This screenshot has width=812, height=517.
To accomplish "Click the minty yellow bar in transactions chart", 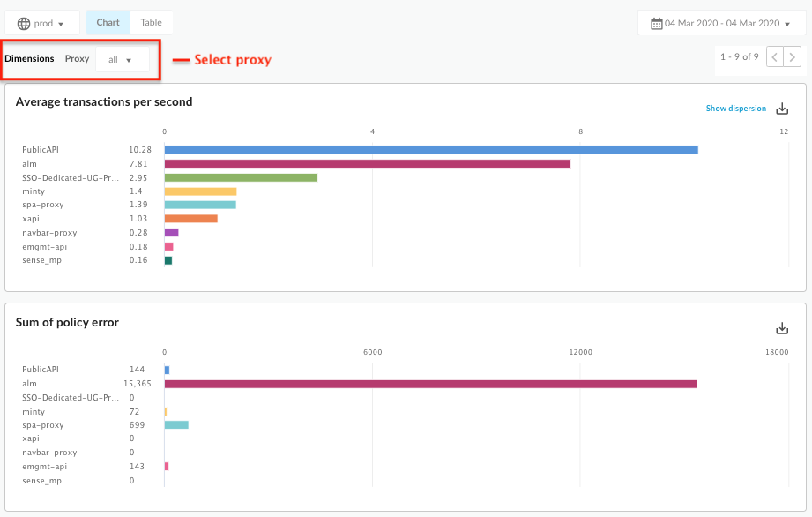I will (x=200, y=191).
